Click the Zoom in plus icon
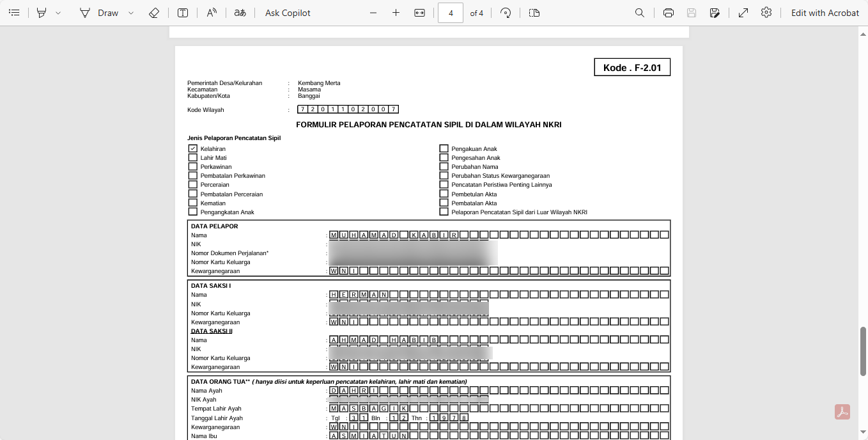 [x=396, y=13]
